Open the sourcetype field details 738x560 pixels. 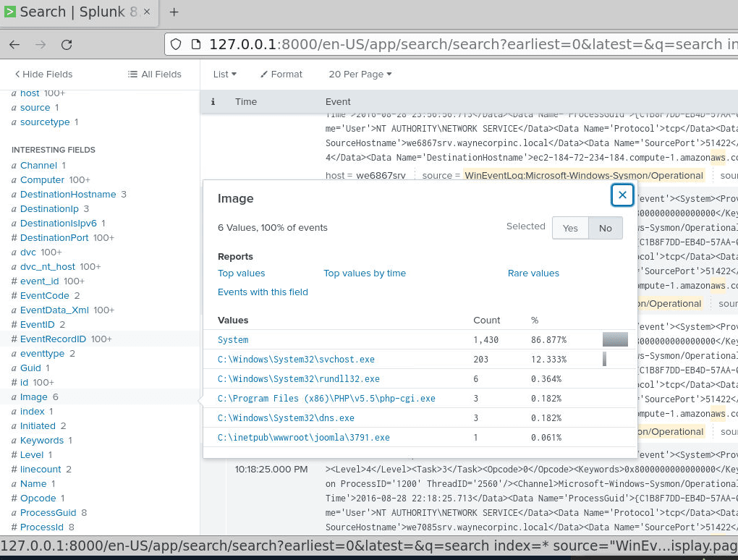pos(45,122)
